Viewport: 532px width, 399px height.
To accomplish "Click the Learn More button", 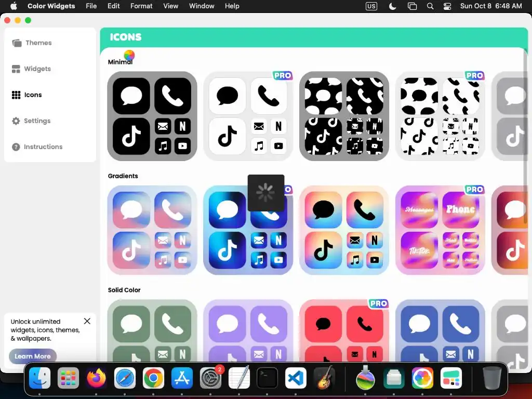I will (33, 356).
